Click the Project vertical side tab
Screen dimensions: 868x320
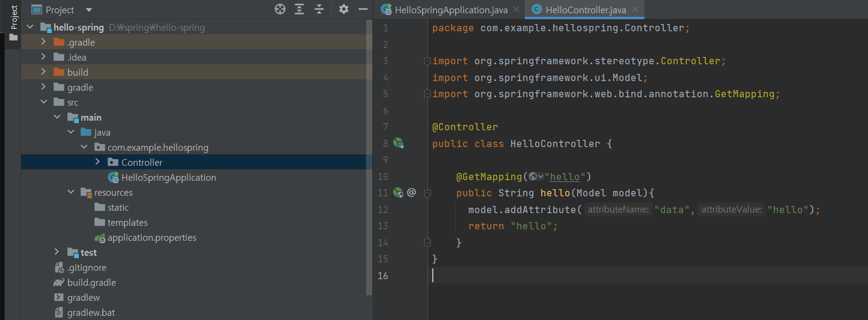[x=14, y=17]
